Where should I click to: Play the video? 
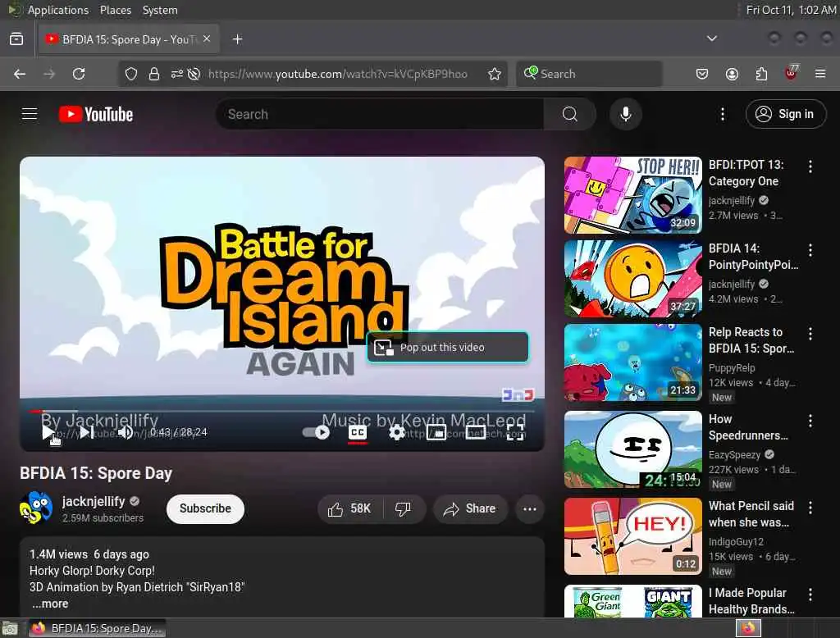pos(48,432)
